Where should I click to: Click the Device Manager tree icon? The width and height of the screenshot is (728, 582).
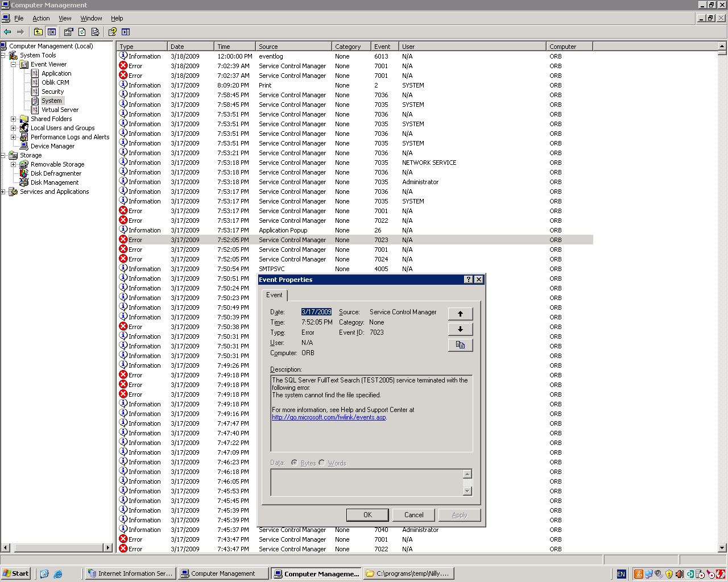[x=24, y=145]
